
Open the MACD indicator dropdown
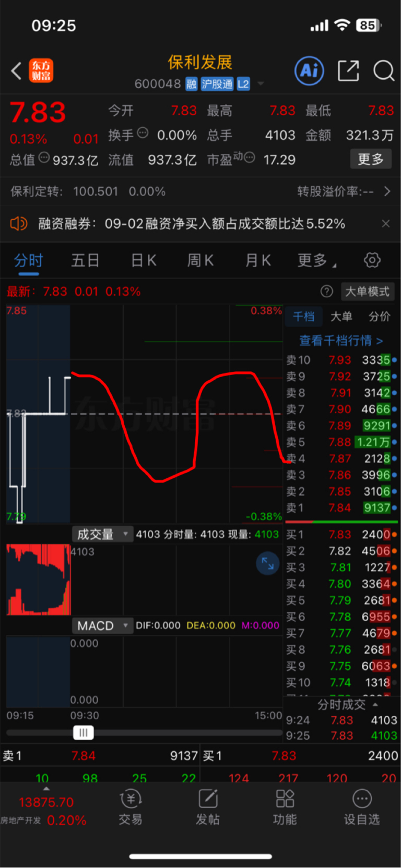(102, 625)
